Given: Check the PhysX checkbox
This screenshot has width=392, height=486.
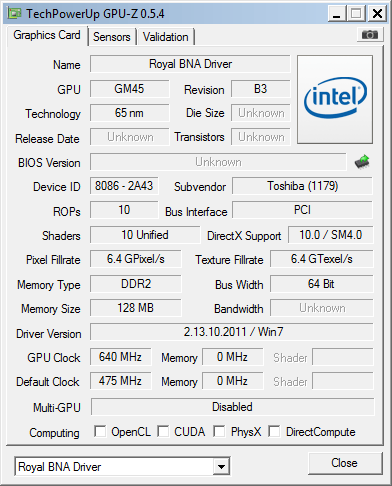Looking at the screenshot, I should (x=219, y=431).
